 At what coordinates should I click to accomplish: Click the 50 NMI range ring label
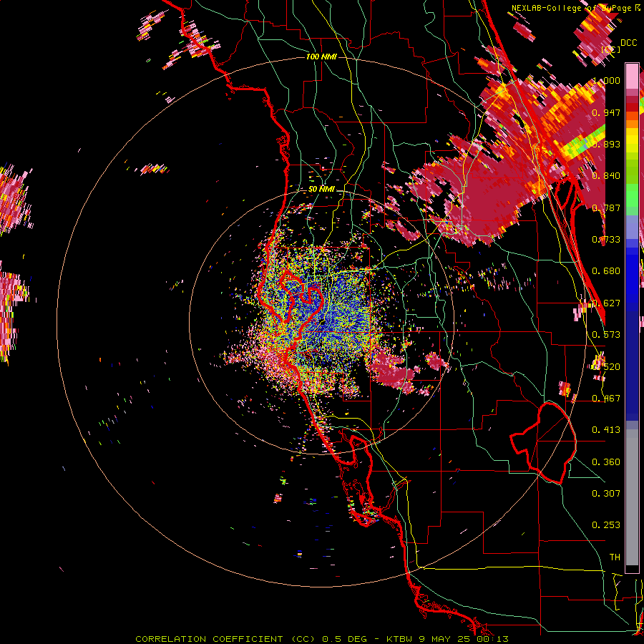[321, 190]
